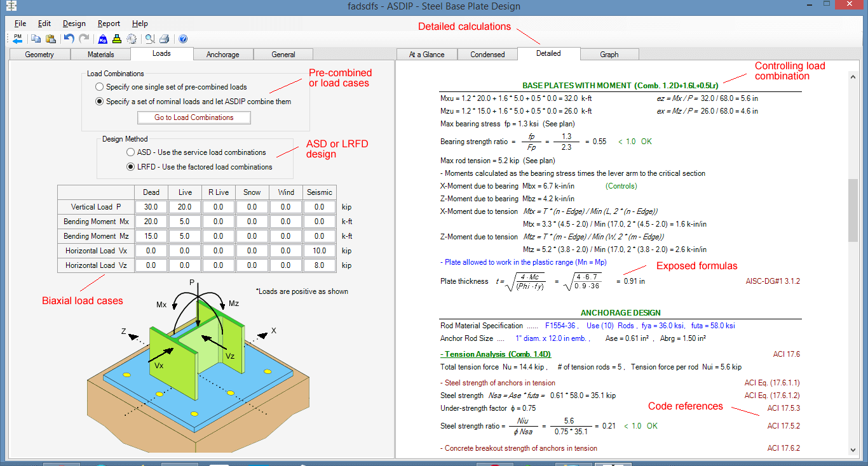Click the R Live Bending Moment Mz field
The image size is (868, 466).
tap(219, 236)
